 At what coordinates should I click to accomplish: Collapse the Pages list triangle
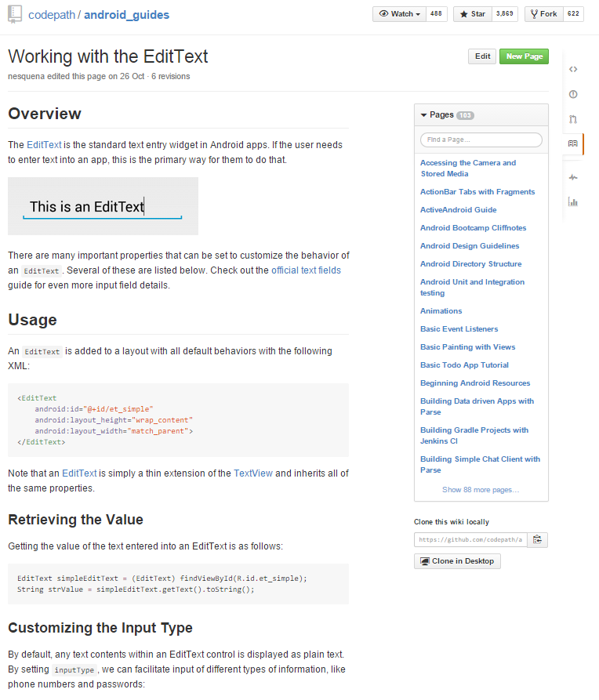(x=424, y=115)
